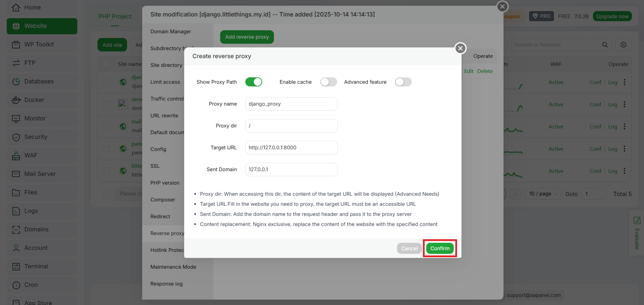Open Docker from the sidebar

[x=42, y=100]
